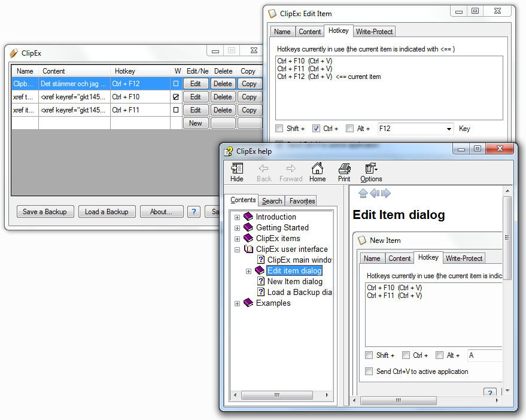Viewport: 526px width, 420px height.
Task: Click the scroll-down arrow of help topic scrollbar
Action: click(x=507, y=391)
